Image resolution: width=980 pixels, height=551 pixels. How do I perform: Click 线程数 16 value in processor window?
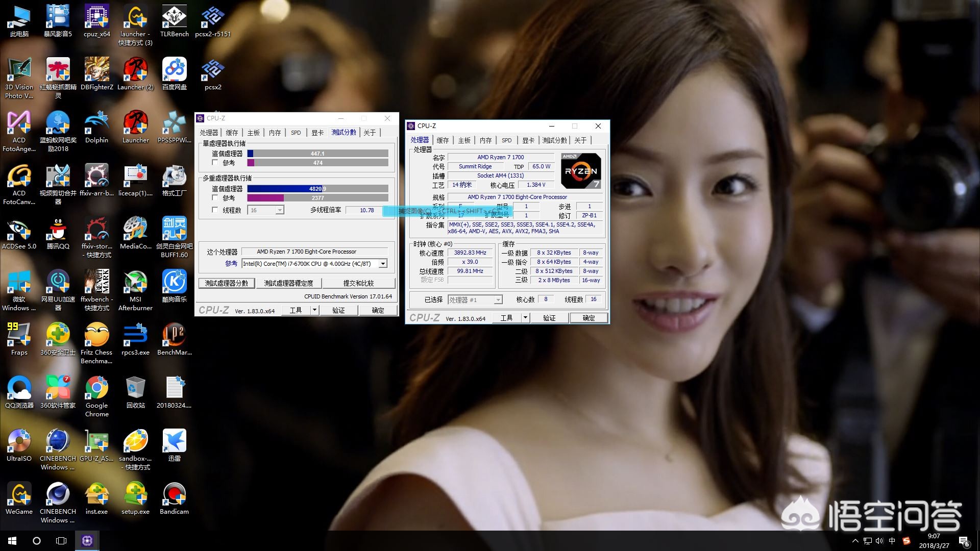(x=594, y=299)
